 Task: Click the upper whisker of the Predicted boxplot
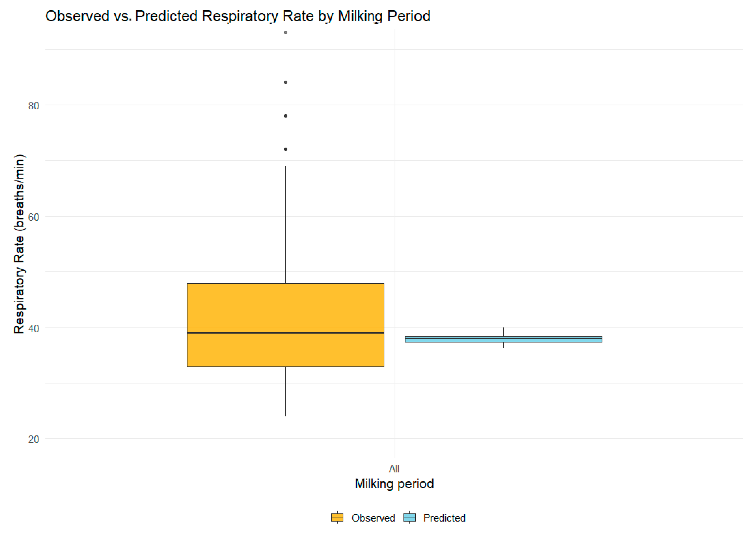tap(503, 332)
